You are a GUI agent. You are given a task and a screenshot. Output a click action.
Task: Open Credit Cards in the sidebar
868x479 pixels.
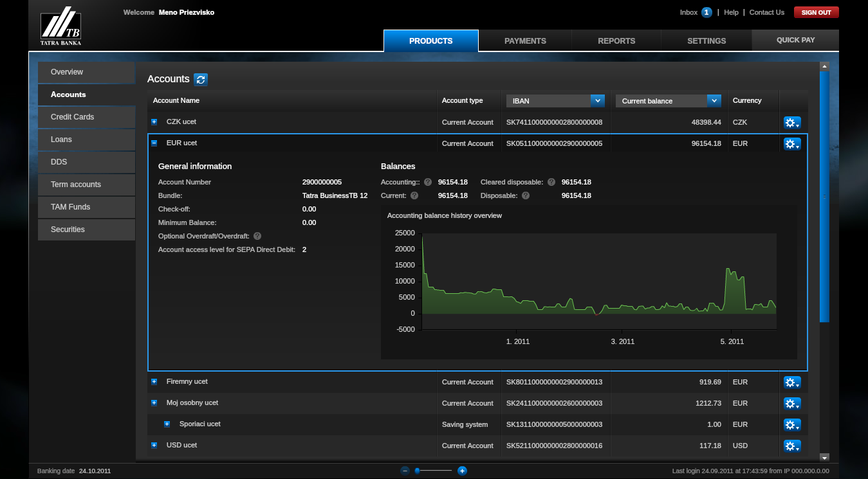point(73,117)
